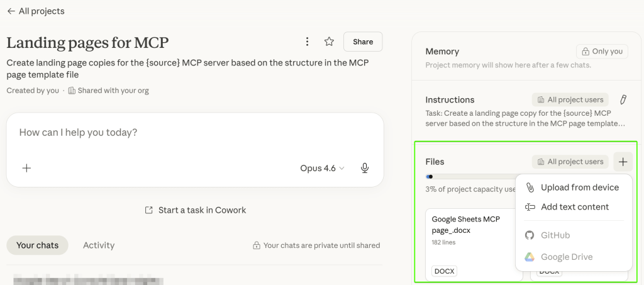The width and height of the screenshot is (644, 285).
Task: Choose Add text content
Action: tap(574, 207)
